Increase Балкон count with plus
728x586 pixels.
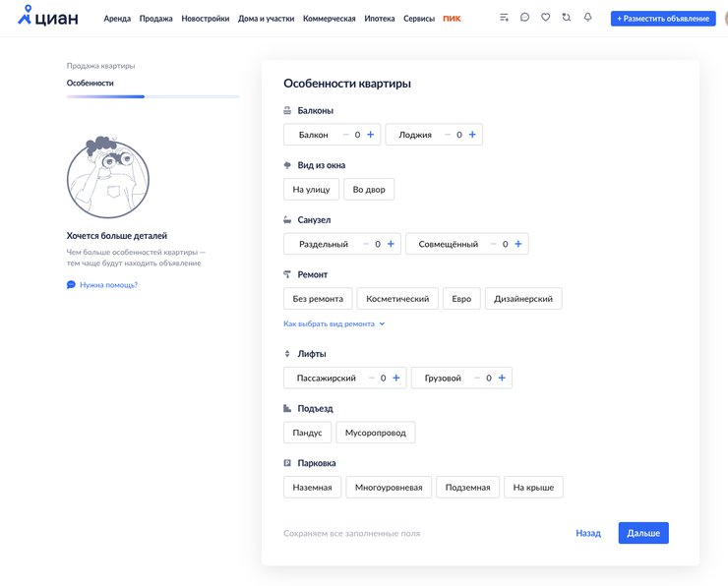[371, 135]
